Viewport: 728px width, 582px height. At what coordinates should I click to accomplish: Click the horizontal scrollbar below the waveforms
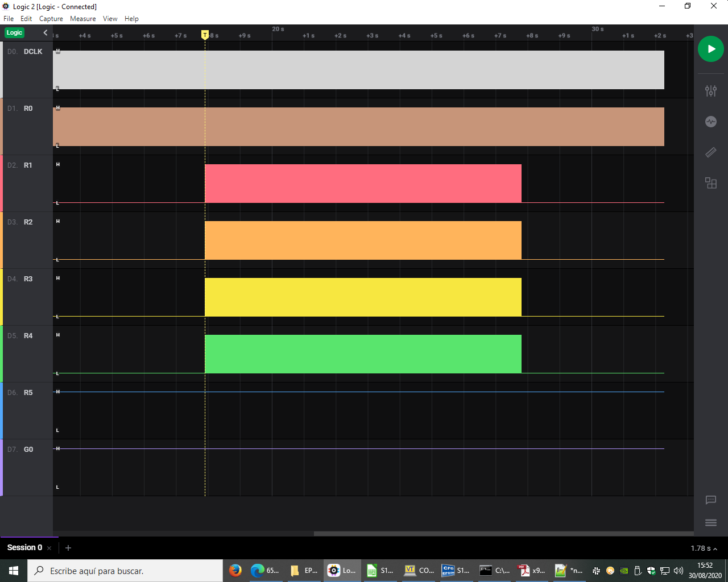(503, 534)
